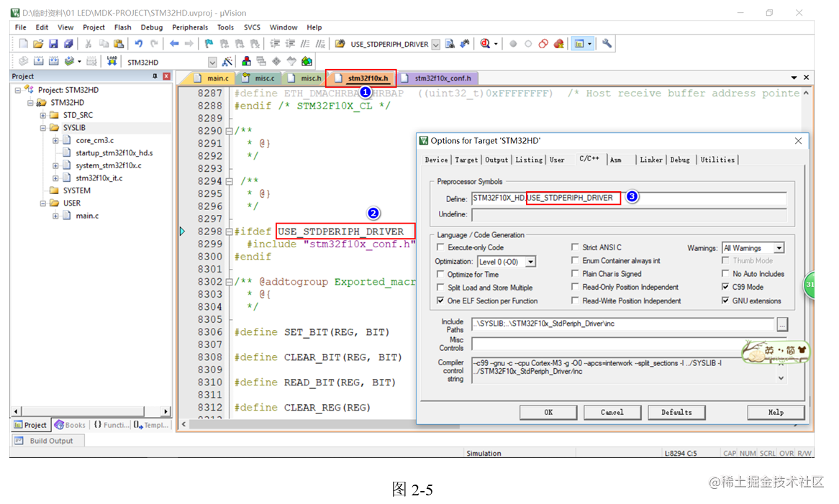This screenshot has height=504, width=839.
Task: Click the window layout toolbar icon
Action: pos(579,44)
